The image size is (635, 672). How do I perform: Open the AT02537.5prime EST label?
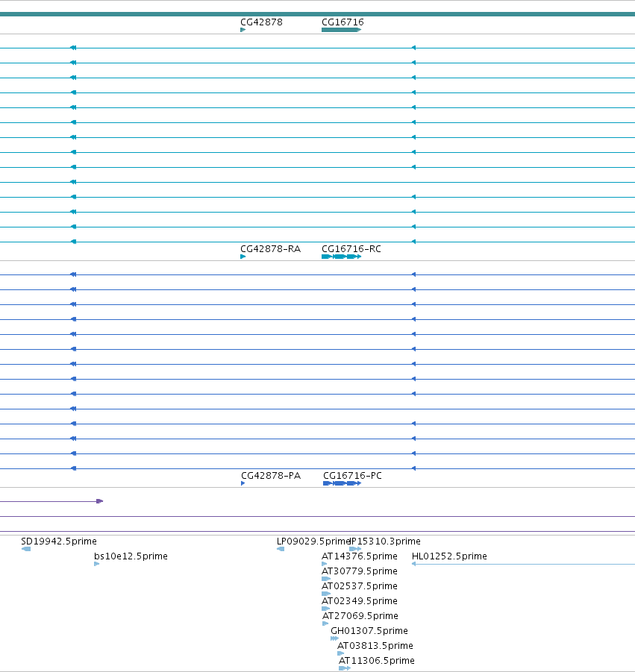point(360,586)
